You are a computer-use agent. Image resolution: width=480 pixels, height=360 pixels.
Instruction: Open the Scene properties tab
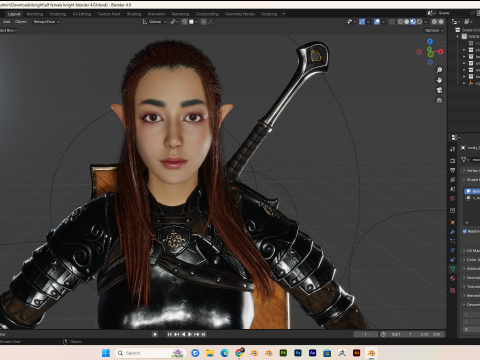(452, 189)
